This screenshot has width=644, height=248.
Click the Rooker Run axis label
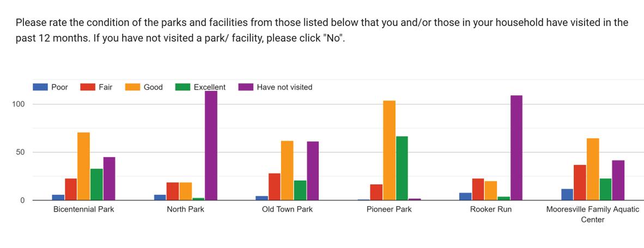point(491,209)
